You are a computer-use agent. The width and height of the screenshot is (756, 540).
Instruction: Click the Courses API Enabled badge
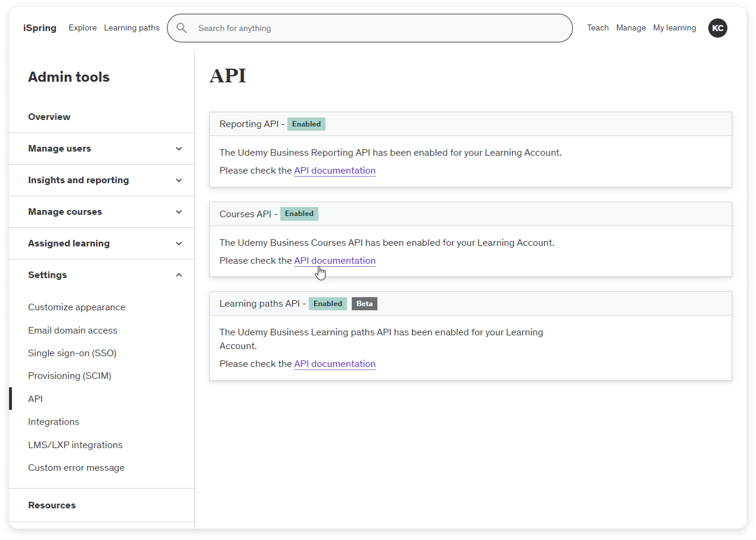pyautogui.click(x=299, y=214)
